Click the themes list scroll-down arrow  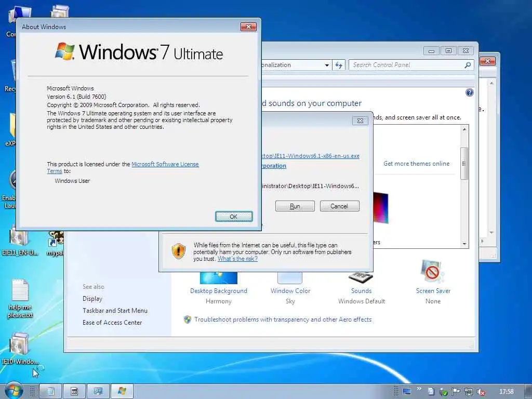point(464,244)
